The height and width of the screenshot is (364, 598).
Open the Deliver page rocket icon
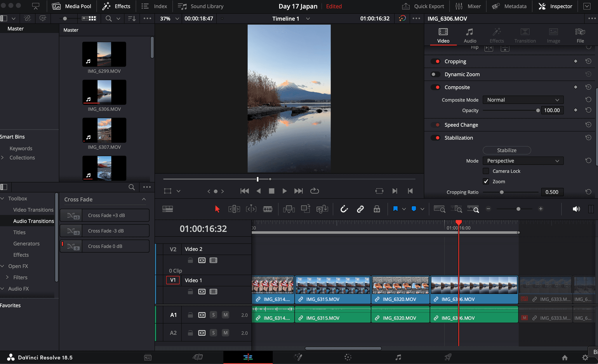tap(448, 357)
